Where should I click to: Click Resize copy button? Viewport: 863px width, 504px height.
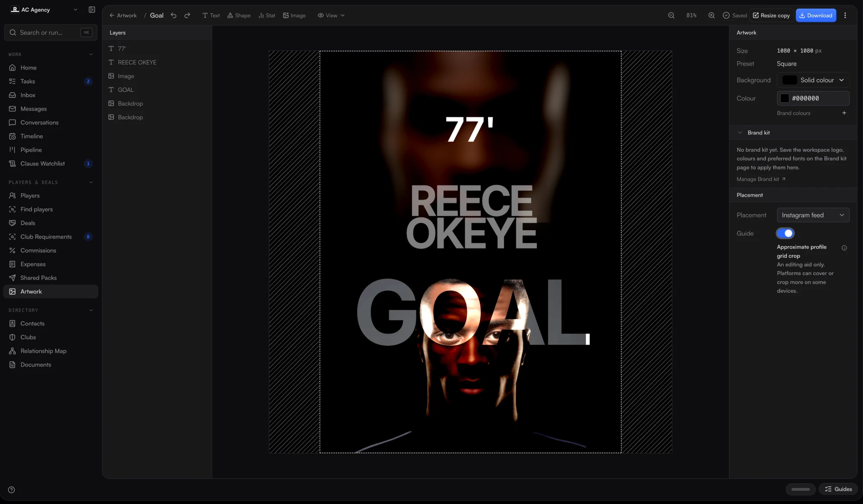pyautogui.click(x=772, y=16)
